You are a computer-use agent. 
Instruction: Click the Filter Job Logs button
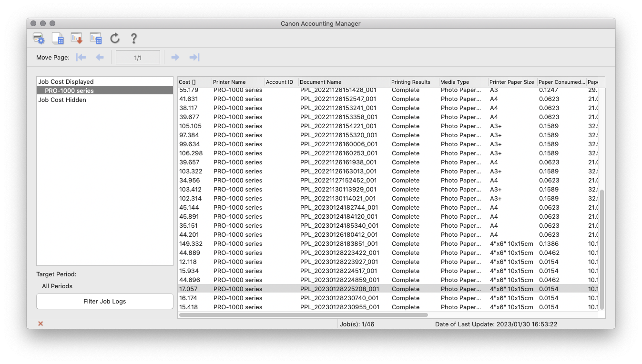(x=105, y=302)
